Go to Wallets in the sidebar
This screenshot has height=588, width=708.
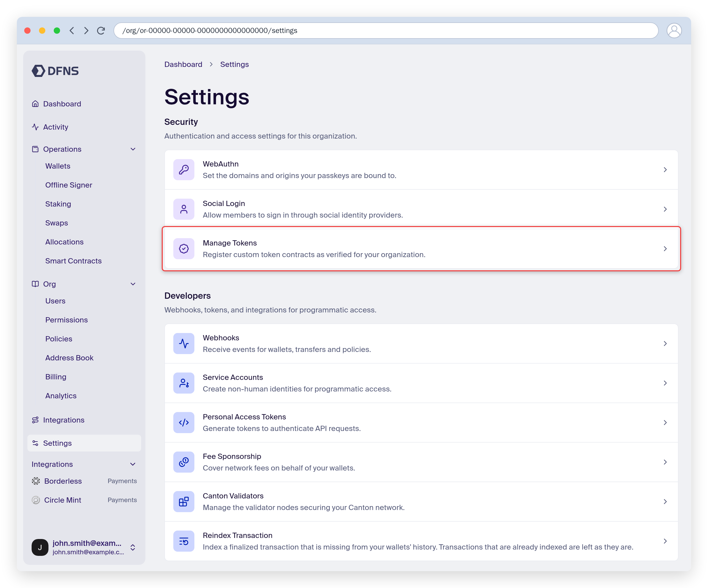58,166
